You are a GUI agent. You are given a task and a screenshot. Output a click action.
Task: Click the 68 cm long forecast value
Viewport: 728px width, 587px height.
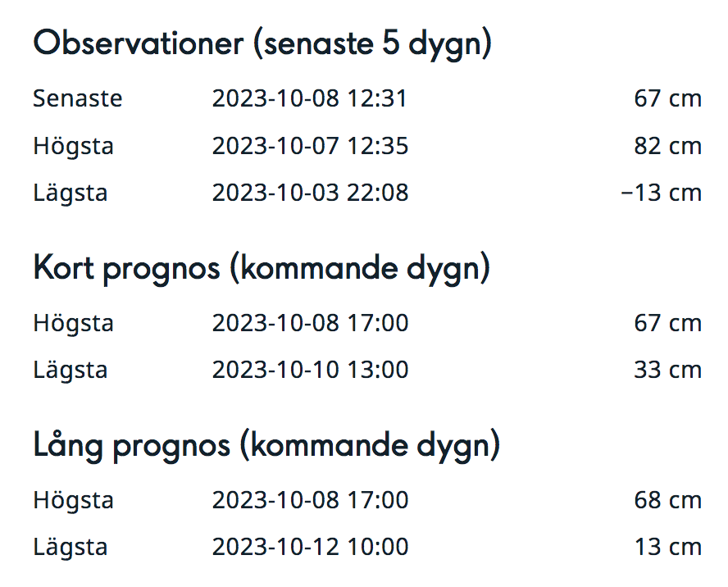pos(667,500)
